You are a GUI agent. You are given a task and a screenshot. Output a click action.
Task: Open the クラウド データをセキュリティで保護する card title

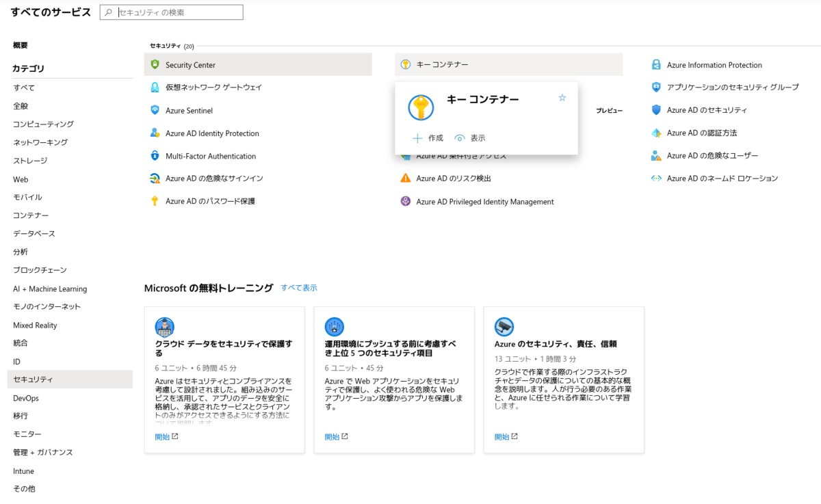pos(224,348)
